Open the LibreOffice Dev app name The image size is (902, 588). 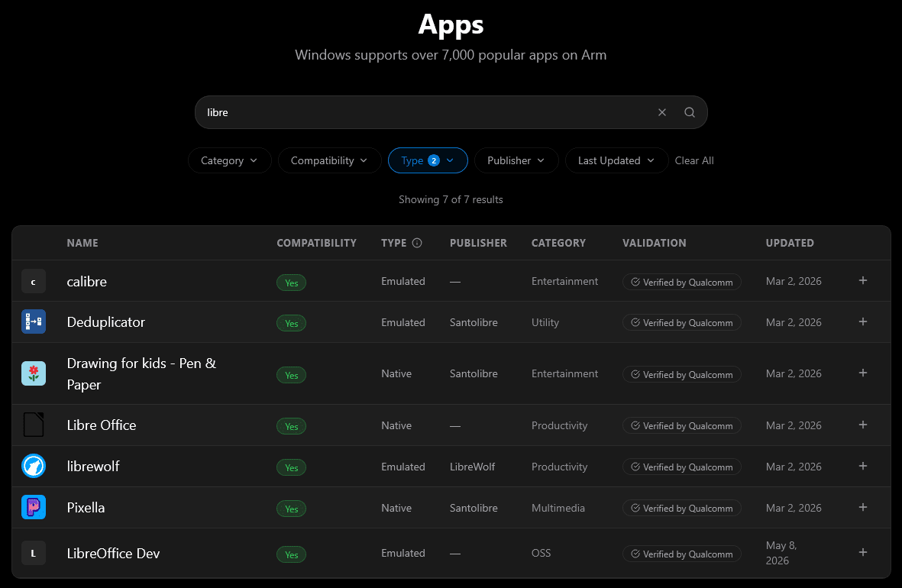coord(113,553)
